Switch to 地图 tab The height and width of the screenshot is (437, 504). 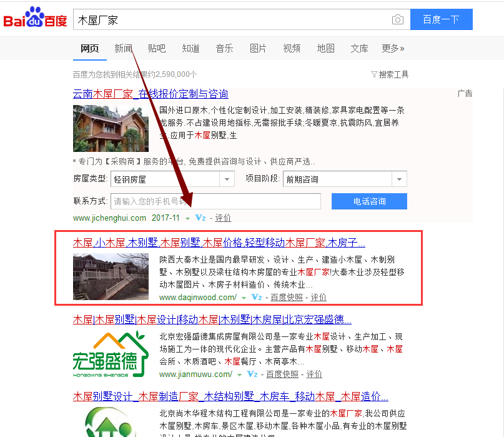(325, 49)
